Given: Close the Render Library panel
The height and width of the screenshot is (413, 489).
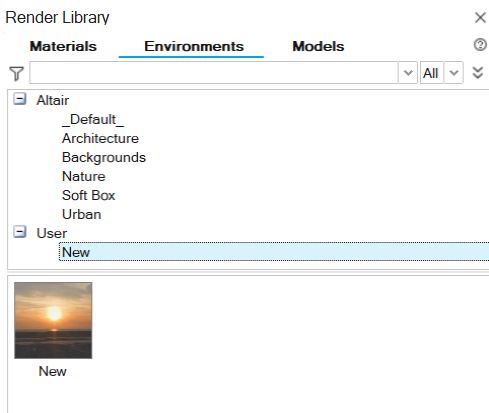Looking at the screenshot, I should click(480, 17).
